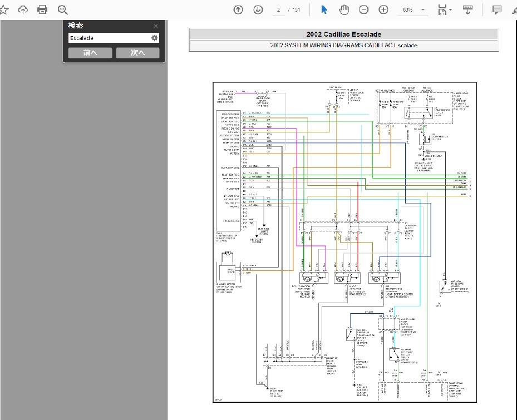Zoom in with the plus icon
Screen dimensions: 517x420
click(x=383, y=10)
